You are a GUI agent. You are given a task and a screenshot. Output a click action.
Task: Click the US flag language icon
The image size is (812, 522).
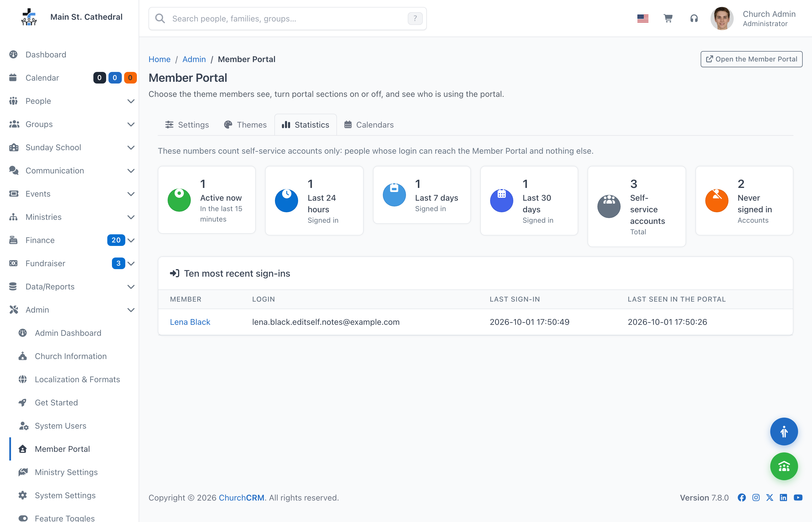pos(643,18)
